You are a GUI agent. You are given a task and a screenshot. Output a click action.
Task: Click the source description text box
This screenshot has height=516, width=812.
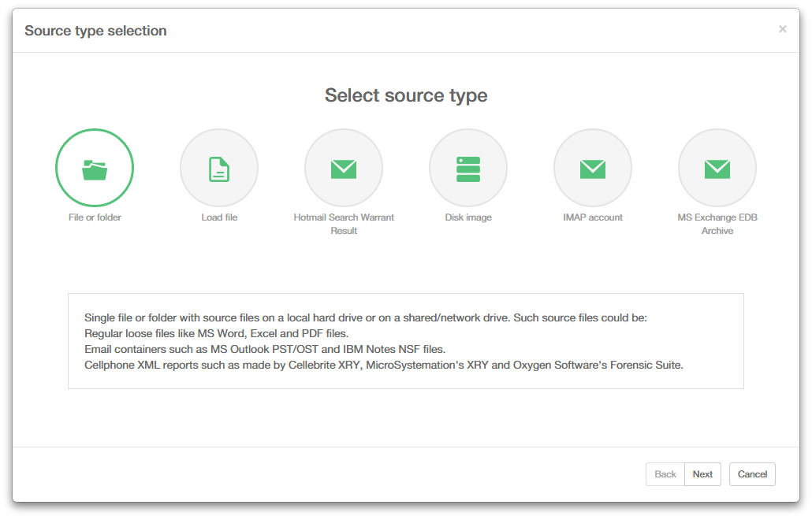click(x=406, y=340)
